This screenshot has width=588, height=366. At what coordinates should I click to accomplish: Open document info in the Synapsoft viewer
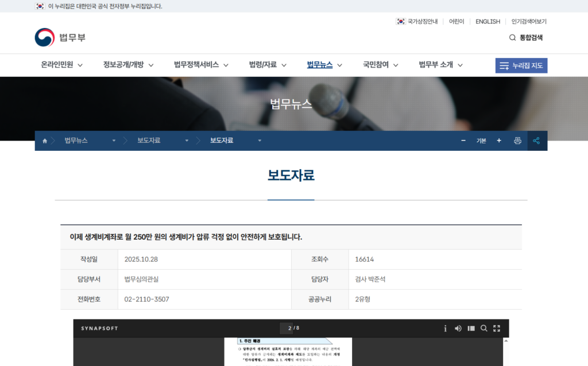click(445, 328)
